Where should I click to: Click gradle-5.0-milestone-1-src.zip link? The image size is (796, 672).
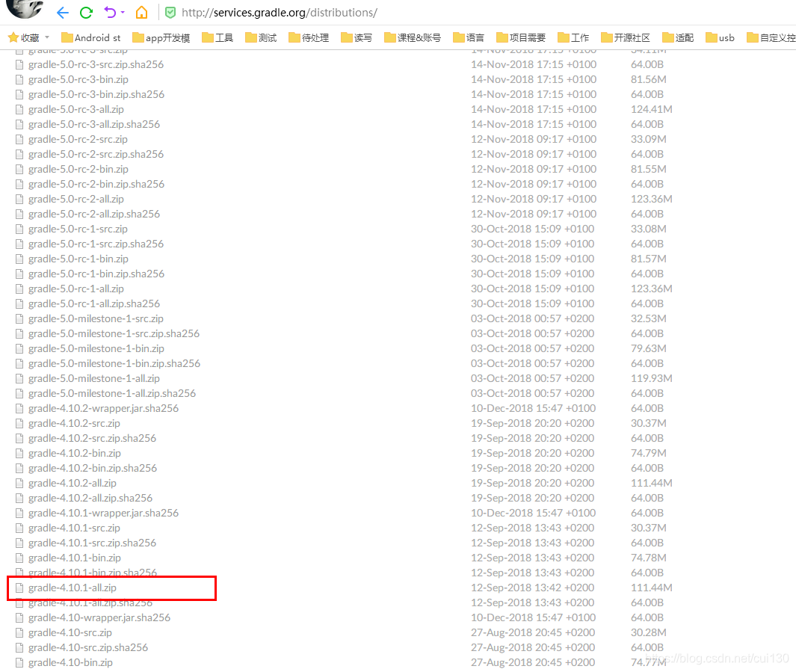96,318
